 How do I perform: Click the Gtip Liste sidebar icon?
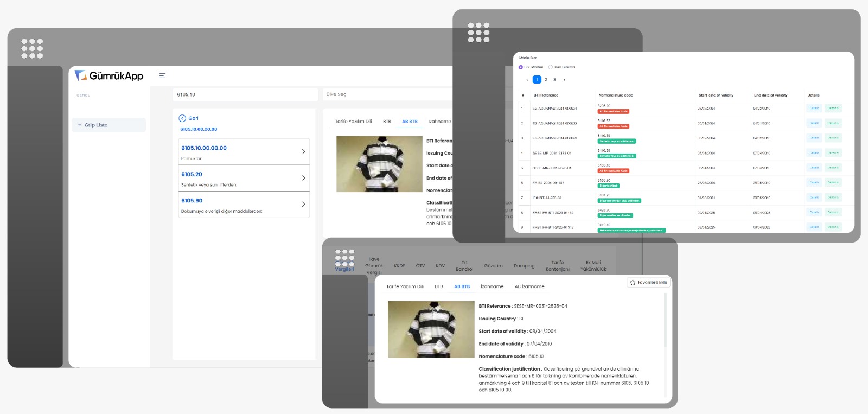coord(80,125)
